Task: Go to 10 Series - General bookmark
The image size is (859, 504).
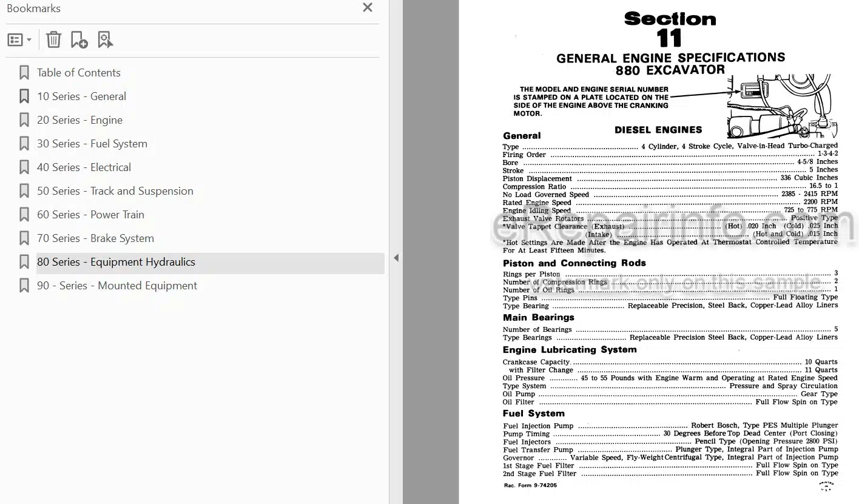Action: [x=81, y=96]
